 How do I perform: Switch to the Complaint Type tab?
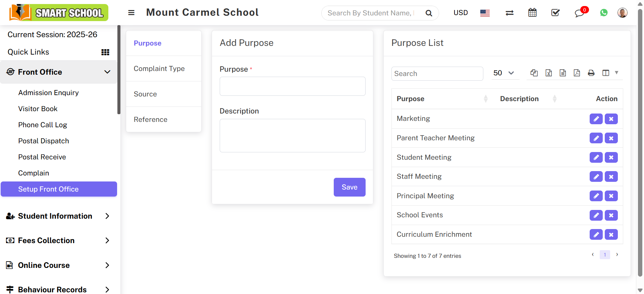tap(159, 69)
